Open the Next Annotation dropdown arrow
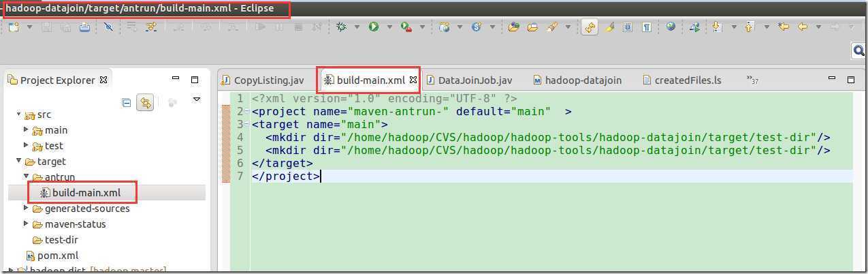 coord(733,27)
